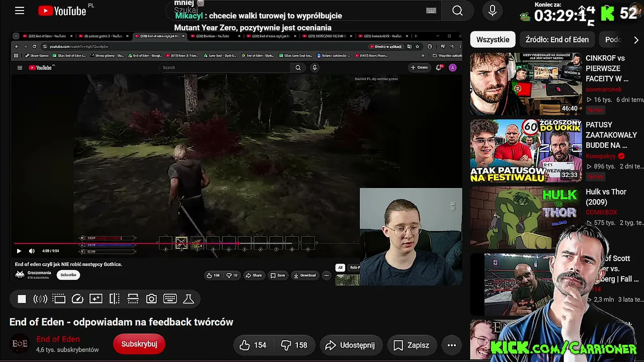
Task: Select the Źródło: End of Eden chip
Action: point(557,39)
